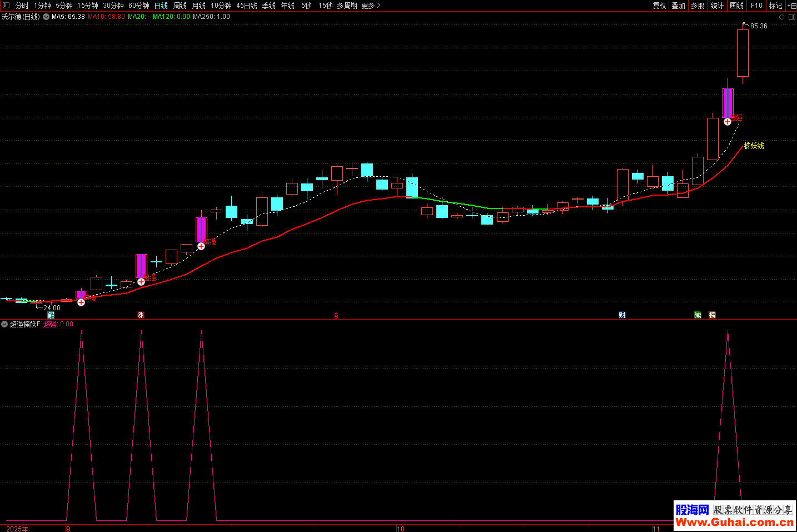Toggle the 叠加 overlay option

coord(678,6)
